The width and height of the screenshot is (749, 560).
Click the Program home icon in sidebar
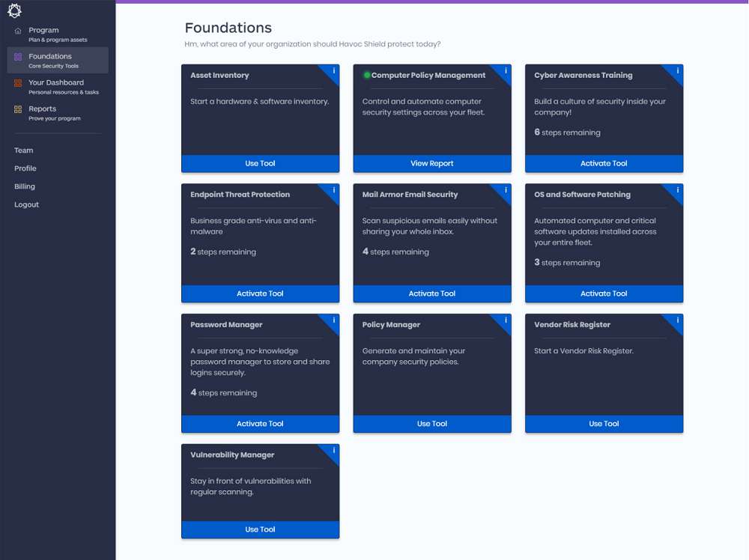tap(18, 31)
